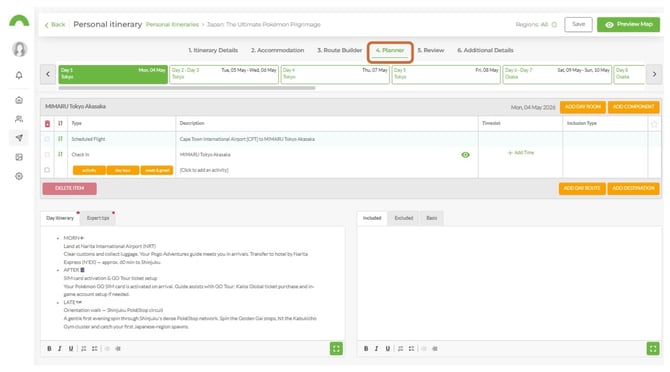670x372 pixels.
Task: Tick the Check In row checkbox
Action: 47,154
